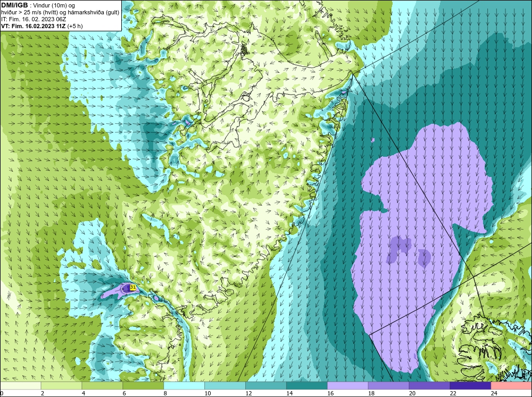
Task: Click the '(+5 h)' forecast offset text
Action: tap(75, 26)
